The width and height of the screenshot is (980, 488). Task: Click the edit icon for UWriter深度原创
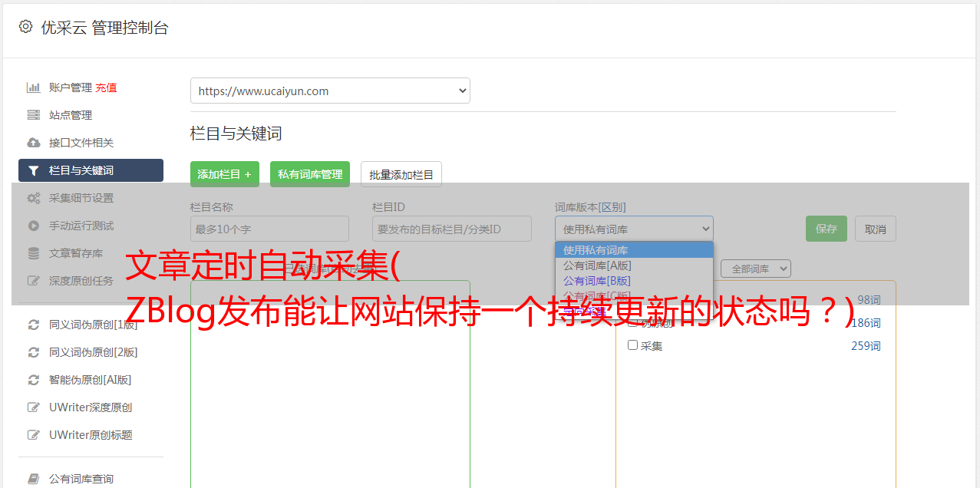[x=33, y=407]
